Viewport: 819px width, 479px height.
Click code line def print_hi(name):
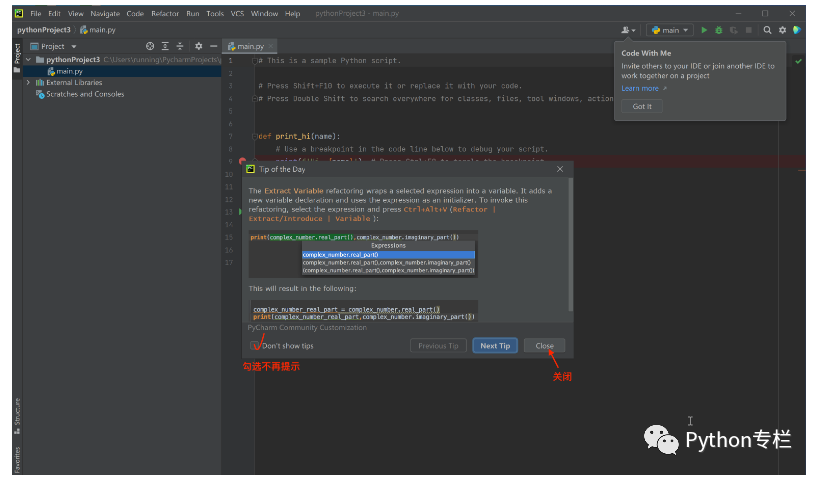point(299,137)
